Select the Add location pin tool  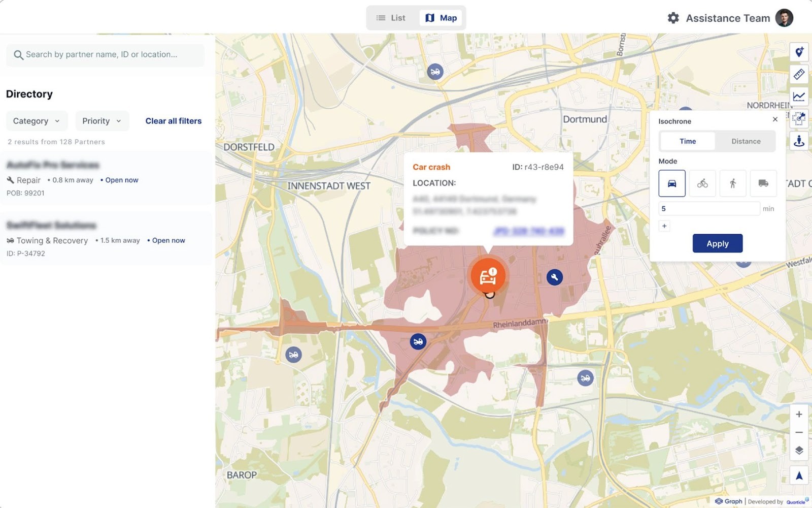(x=799, y=52)
